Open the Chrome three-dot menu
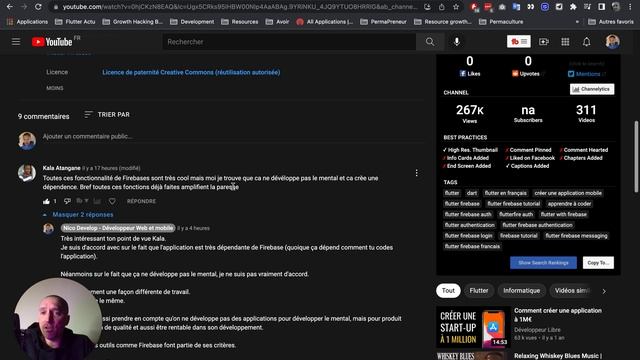This screenshot has height=360, width=640. pos(630,7)
